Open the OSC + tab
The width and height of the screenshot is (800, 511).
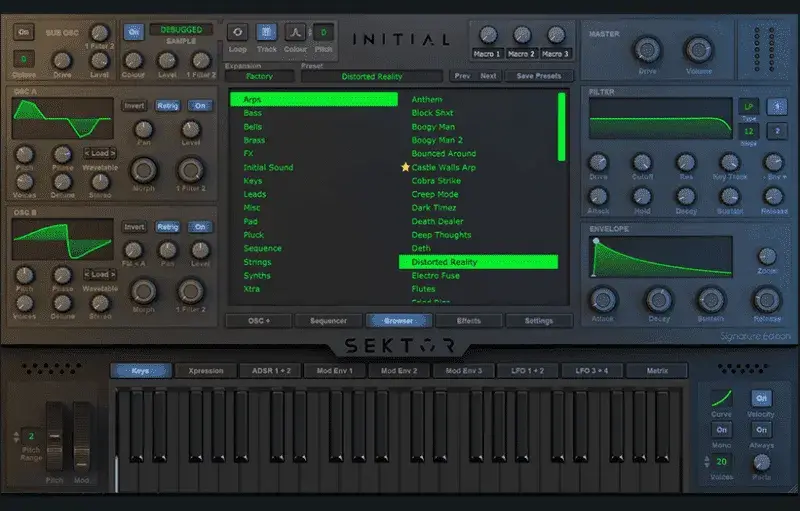[x=259, y=321]
